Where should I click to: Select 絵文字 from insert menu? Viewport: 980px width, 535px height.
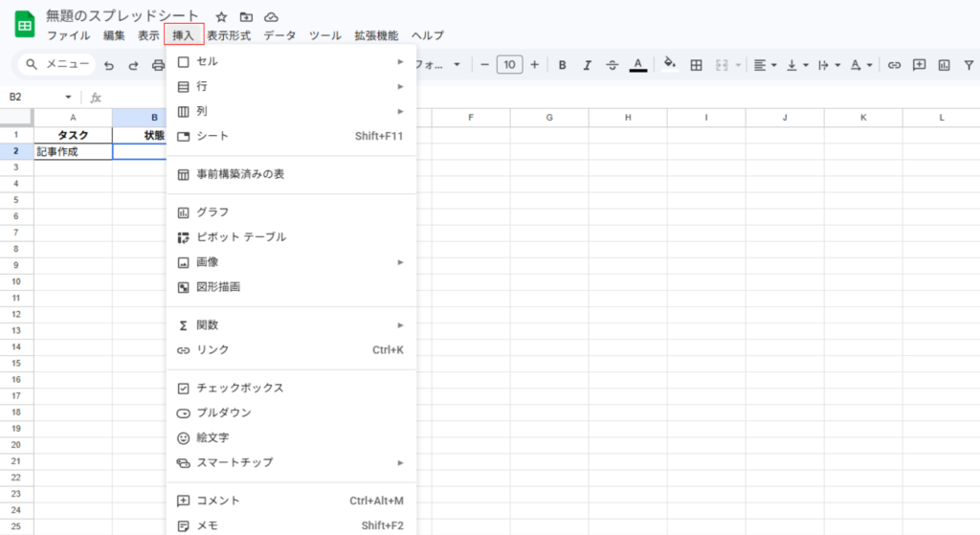coord(291,438)
